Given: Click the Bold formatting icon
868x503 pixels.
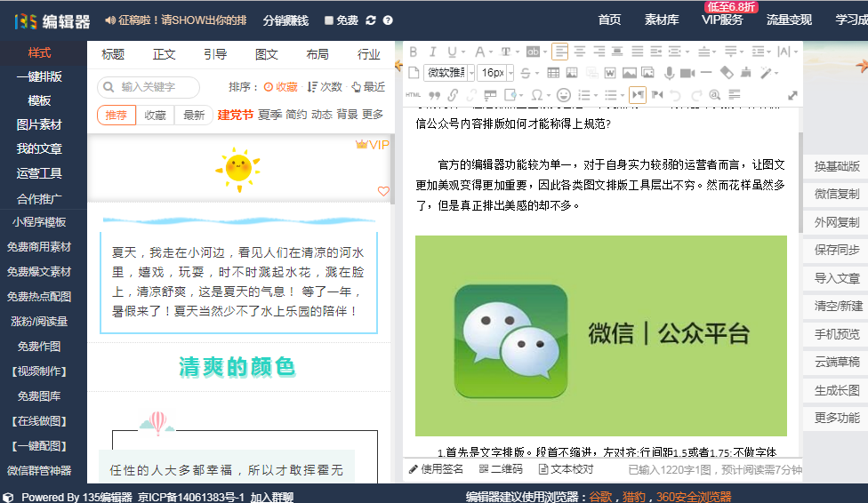Looking at the screenshot, I should [414, 52].
